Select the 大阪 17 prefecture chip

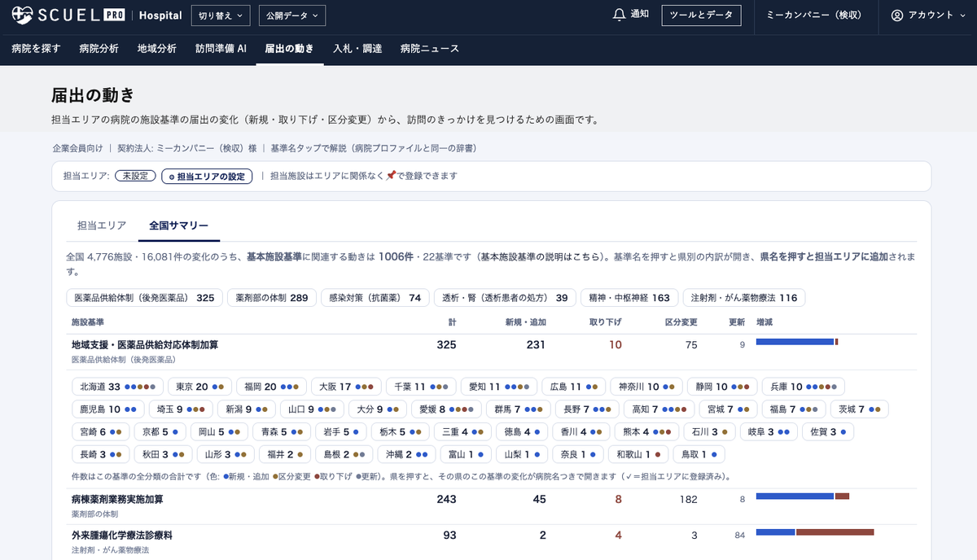pos(346,387)
